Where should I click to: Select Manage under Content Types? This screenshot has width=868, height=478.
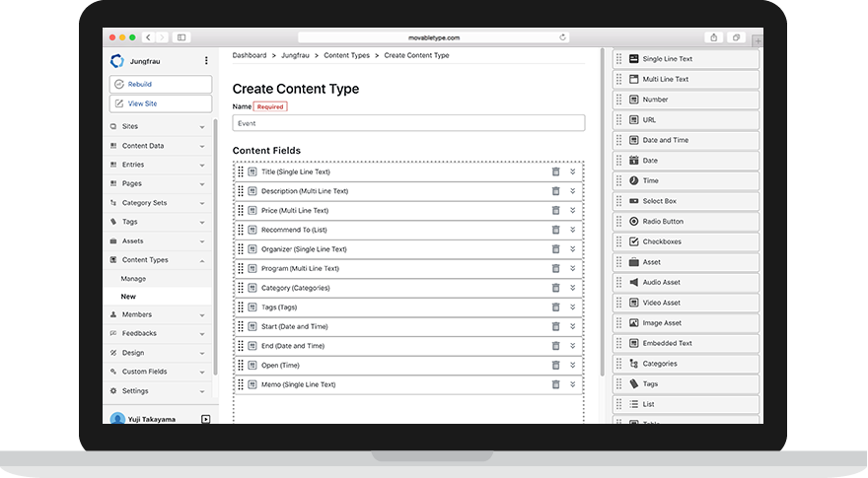pos(133,279)
